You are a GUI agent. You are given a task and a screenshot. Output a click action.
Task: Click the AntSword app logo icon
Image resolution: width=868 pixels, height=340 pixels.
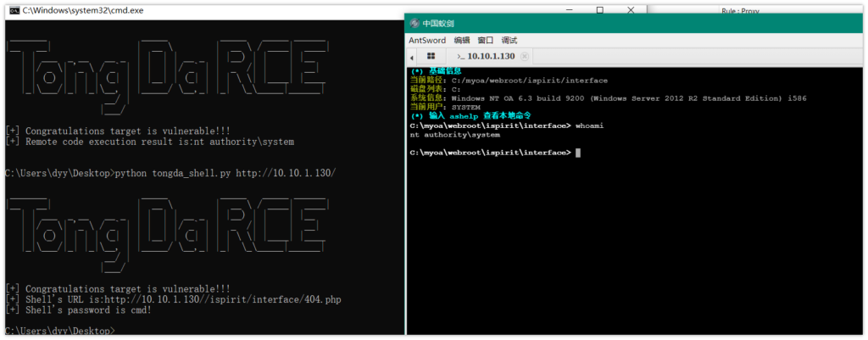414,23
